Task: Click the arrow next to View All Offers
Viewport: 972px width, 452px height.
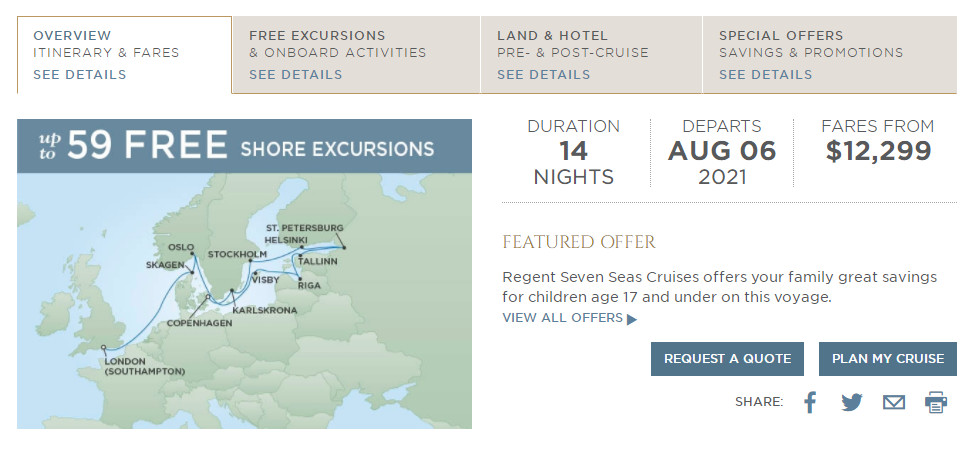Action: pyautogui.click(x=631, y=319)
